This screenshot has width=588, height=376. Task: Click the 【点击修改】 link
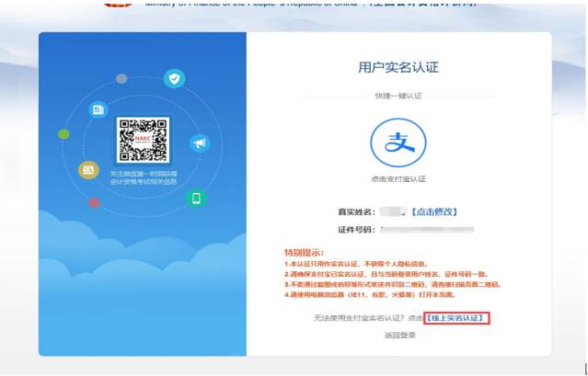pos(432,211)
